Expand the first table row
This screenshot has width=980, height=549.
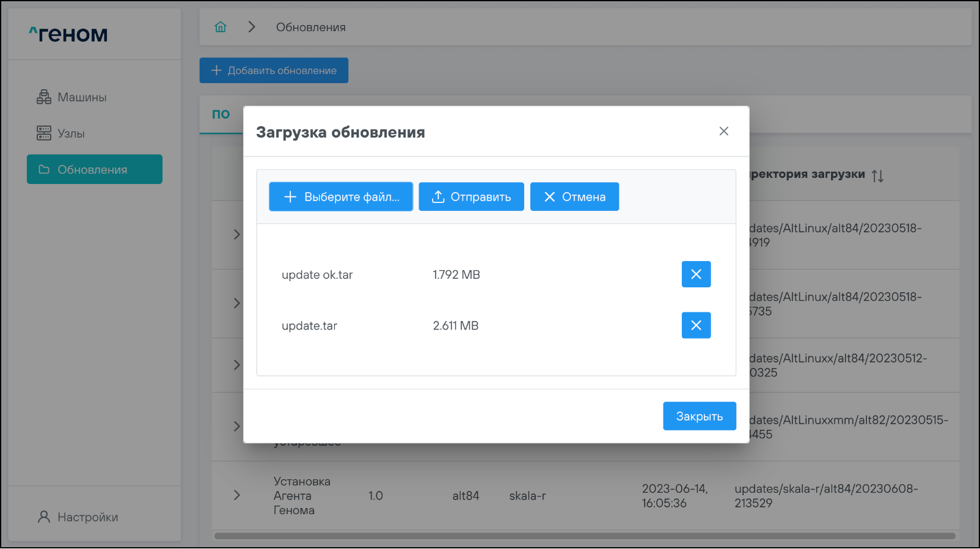[236, 235]
